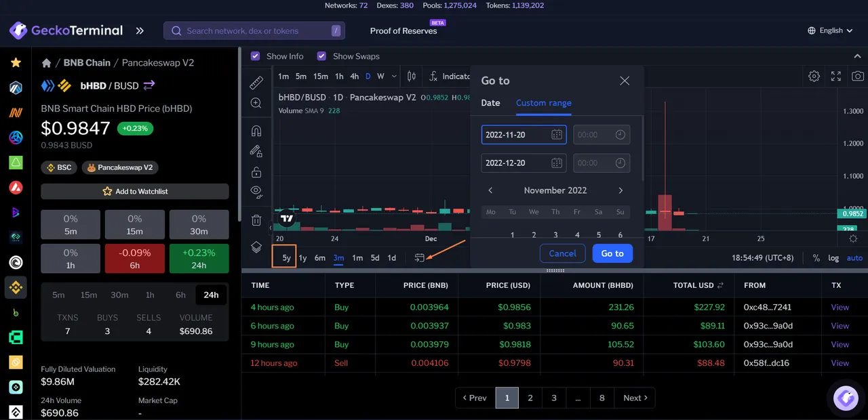
Task: Open chart settings gear icon
Action: click(x=814, y=77)
